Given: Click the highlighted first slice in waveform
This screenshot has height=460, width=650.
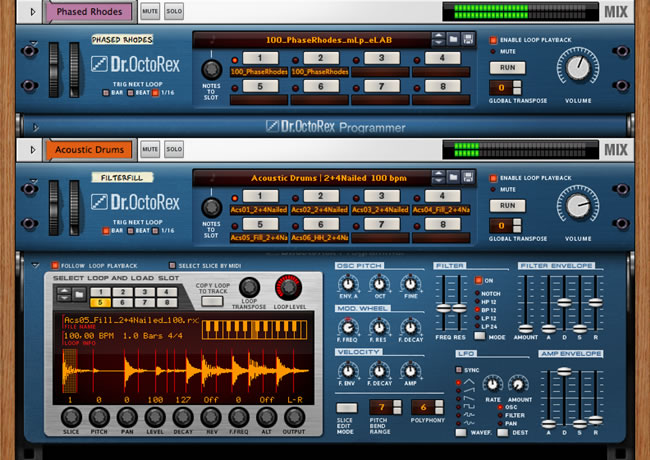Looking at the screenshot, I should 70,370.
